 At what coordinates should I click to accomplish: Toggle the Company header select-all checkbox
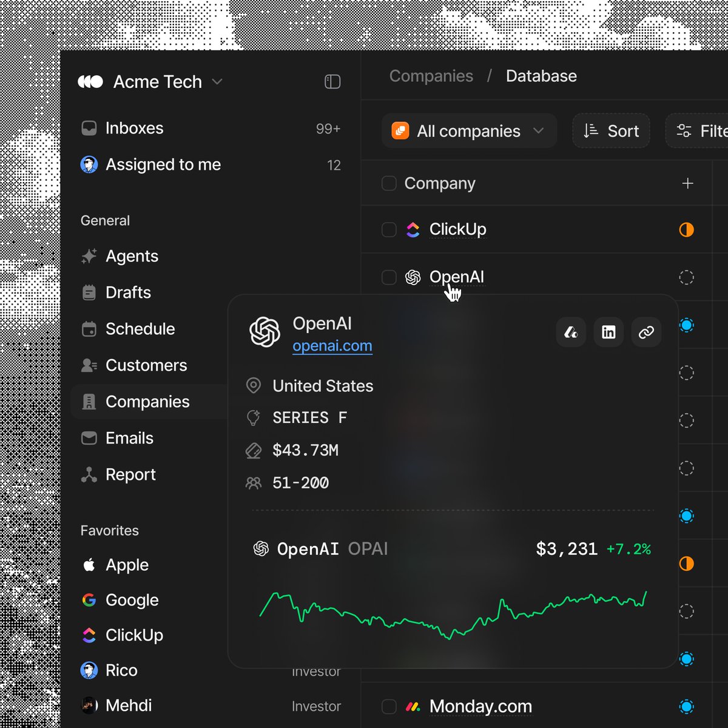[389, 183]
